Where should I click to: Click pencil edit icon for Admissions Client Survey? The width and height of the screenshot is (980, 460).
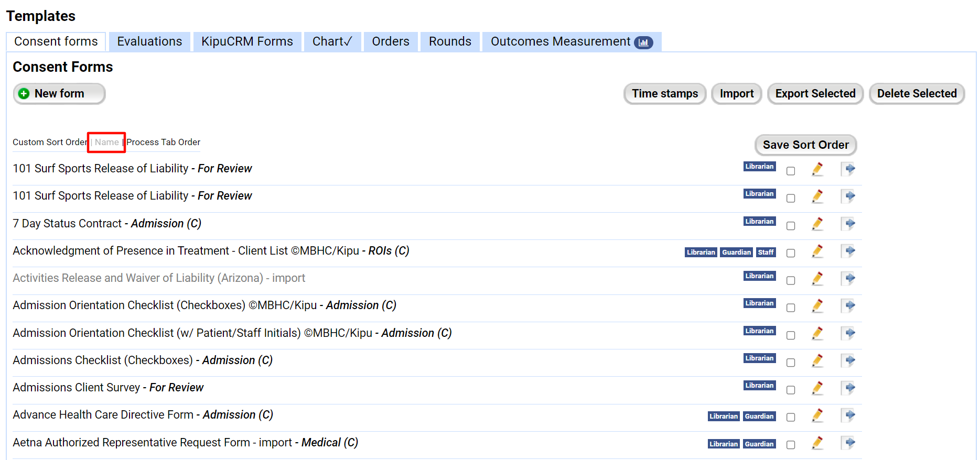(817, 388)
